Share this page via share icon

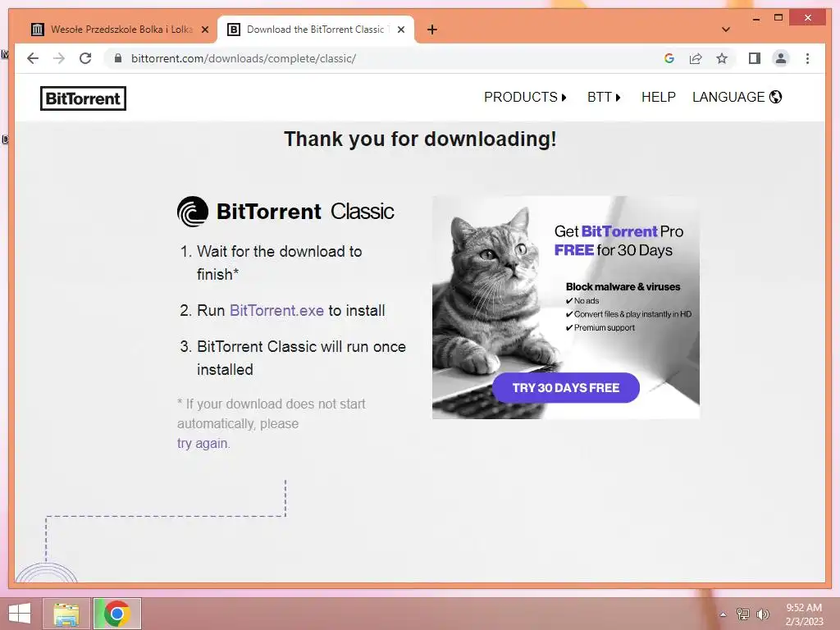696,58
